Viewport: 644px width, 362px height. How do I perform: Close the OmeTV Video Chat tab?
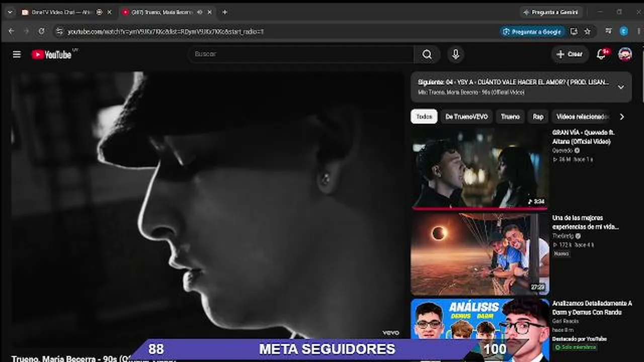point(110,12)
